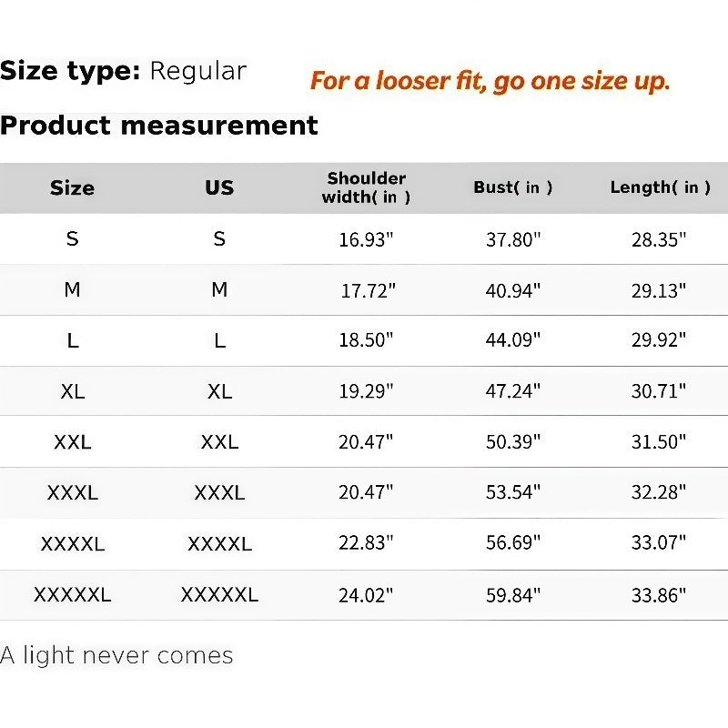
Task: Click the 28.35" length value
Action: point(658,240)
